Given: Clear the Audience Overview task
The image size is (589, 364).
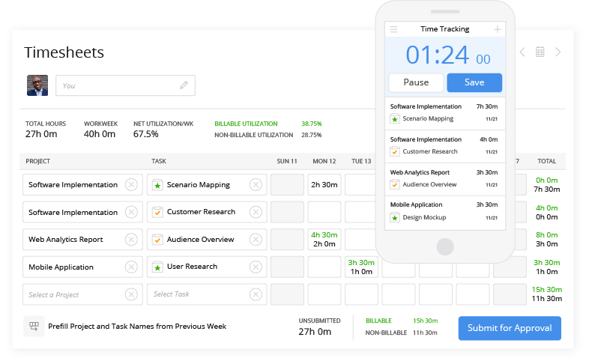Looking at the screenshot, I should click(x=256, y=240).
